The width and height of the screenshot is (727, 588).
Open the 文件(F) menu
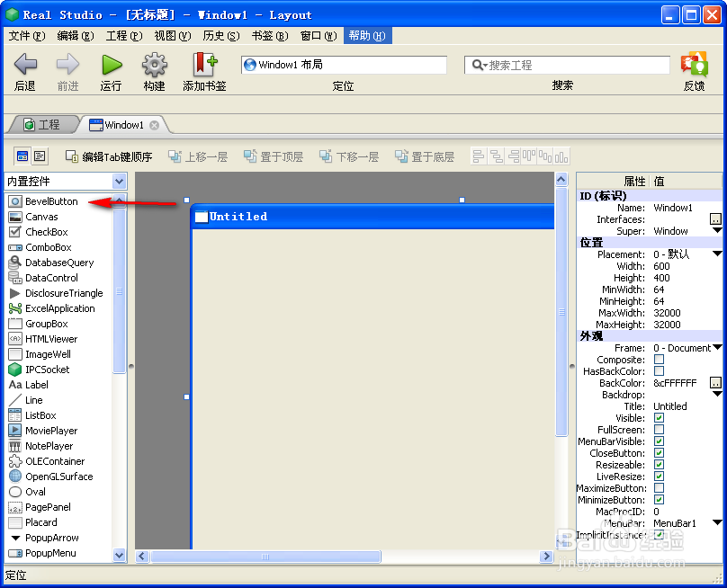coord(27,36)
